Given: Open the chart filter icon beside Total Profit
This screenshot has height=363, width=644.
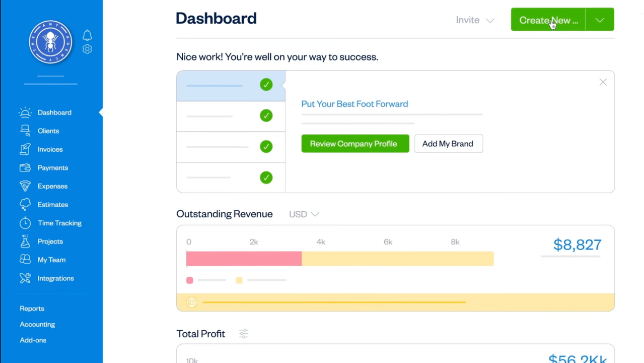Looking at the screenshot, I should tap(243, 333).
